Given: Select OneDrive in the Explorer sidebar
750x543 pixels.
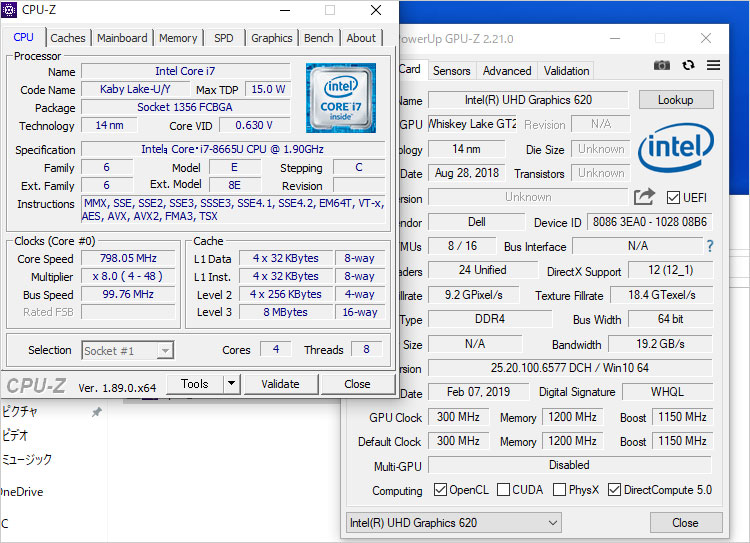Looking at the screenshot, I should click(x=22, y=492).
